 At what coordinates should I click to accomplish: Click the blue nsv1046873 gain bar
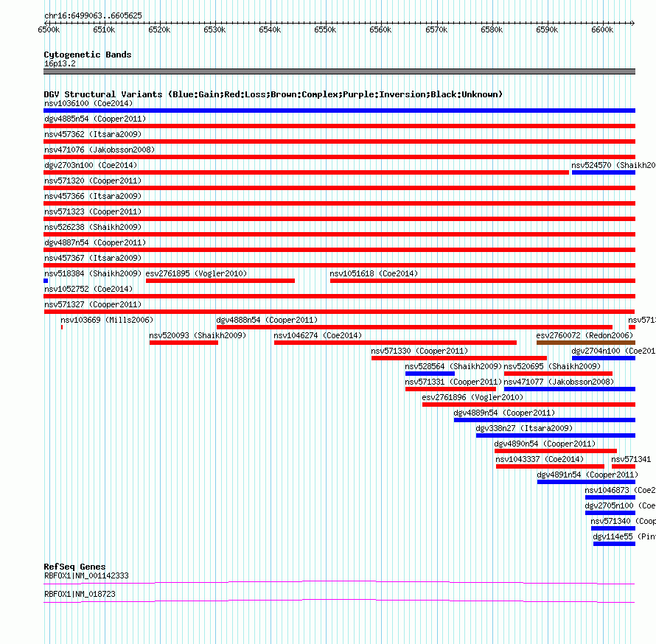point(610,497)
